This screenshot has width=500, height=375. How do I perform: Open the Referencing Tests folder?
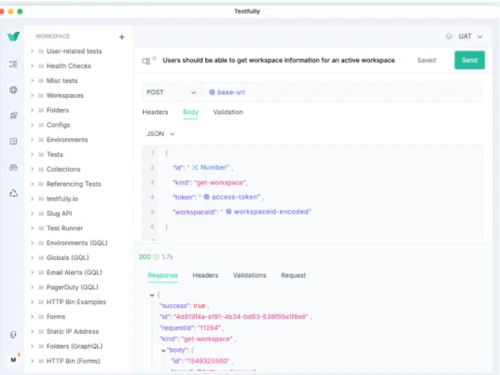click(x=74, y=184)
